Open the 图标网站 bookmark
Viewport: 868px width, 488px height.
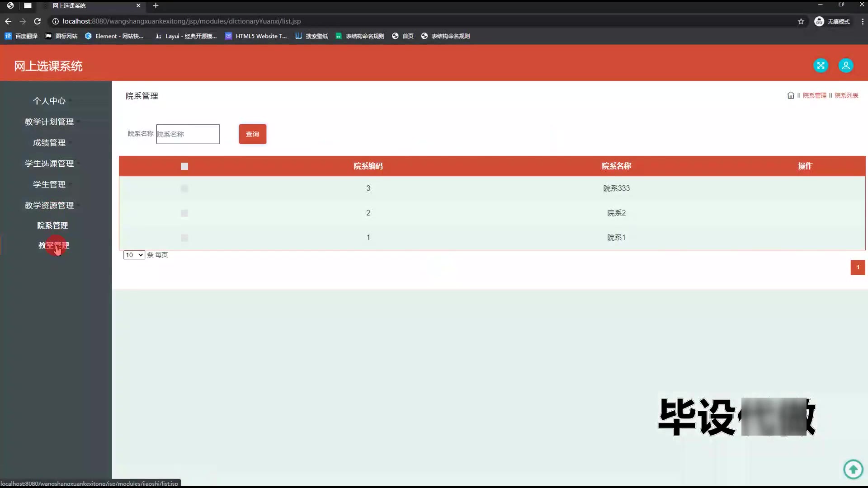tap(61, 36)
